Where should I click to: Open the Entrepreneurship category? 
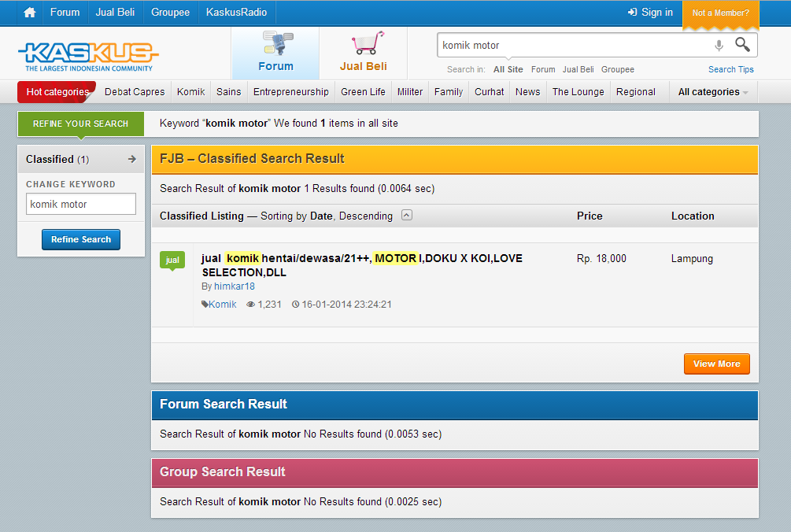click(x=291, y=92)
